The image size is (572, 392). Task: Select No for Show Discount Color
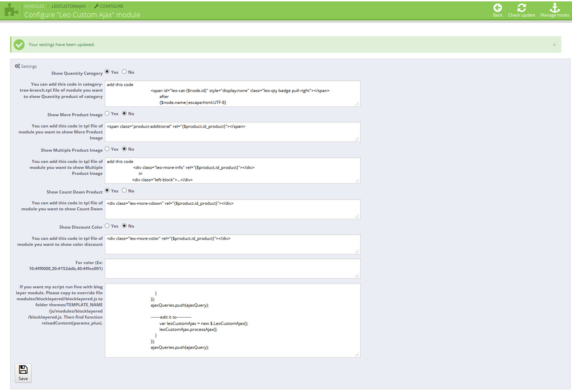(124, 226)
